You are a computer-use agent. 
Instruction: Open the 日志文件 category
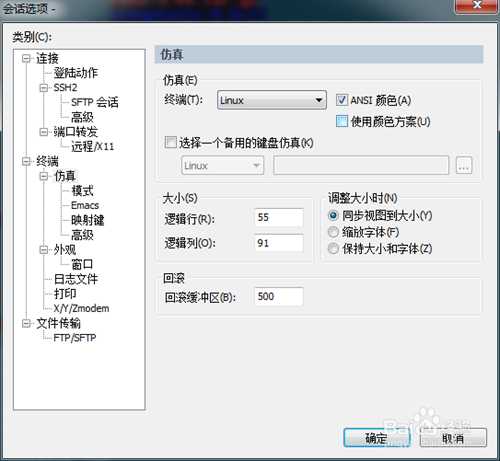pos(76,279)
